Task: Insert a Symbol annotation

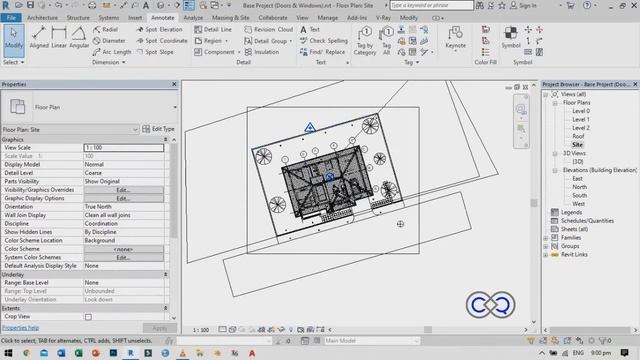Action: [x=511, y=38]
